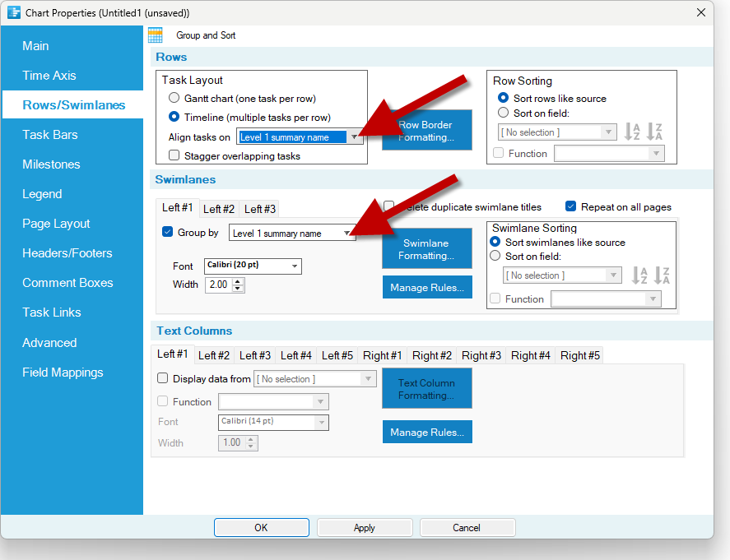Select Sort swimlanes on field option
Screen dimensions: 730x560
point(495,256)
